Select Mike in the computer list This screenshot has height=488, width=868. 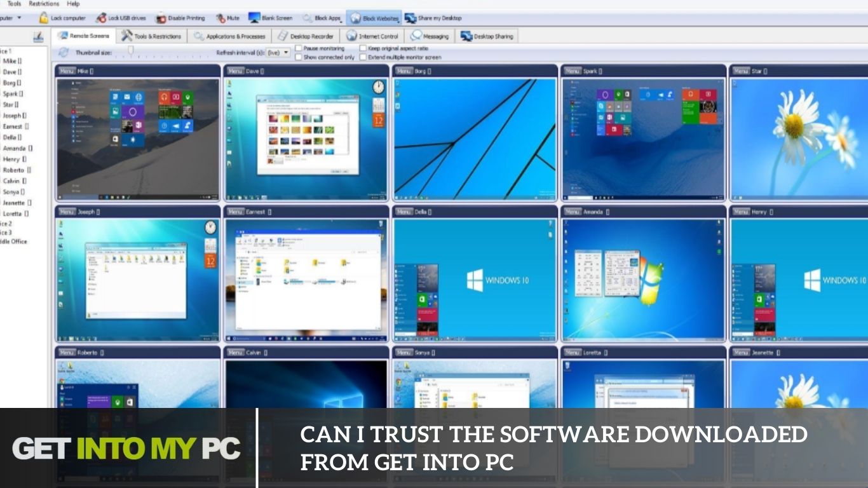point(12,61)
